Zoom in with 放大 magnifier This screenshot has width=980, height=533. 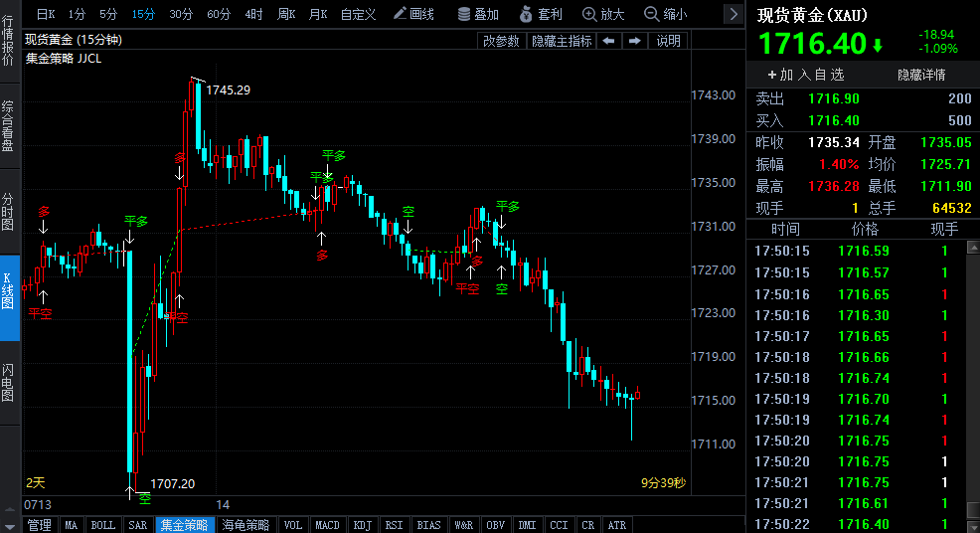[x=603, y=14]
